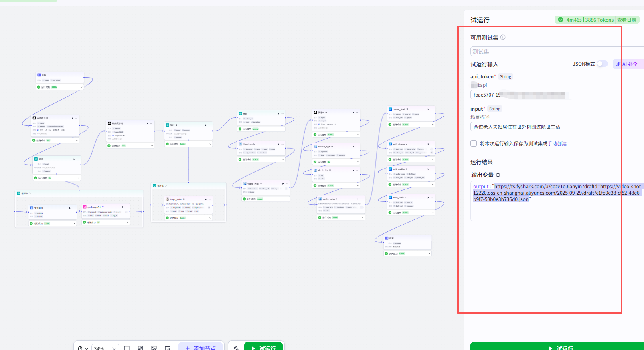Click the output URL text in 输出变量

coord(557,193)
